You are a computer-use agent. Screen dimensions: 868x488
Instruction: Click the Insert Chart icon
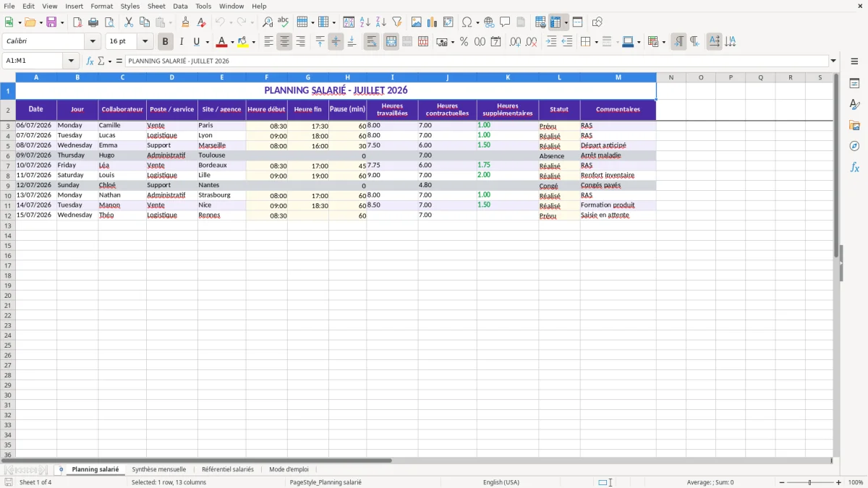pyautogui.click(x=433, y=22)
